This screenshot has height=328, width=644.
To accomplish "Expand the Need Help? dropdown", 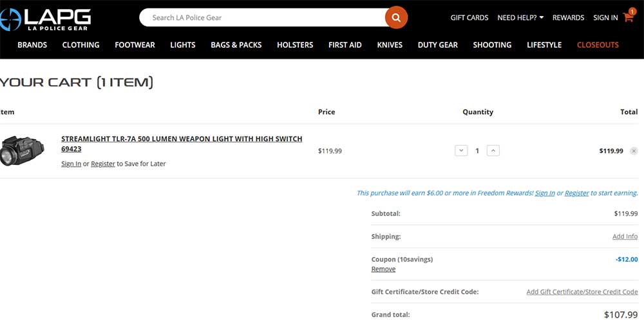I will pyautogui.click(x=520, y=17).
